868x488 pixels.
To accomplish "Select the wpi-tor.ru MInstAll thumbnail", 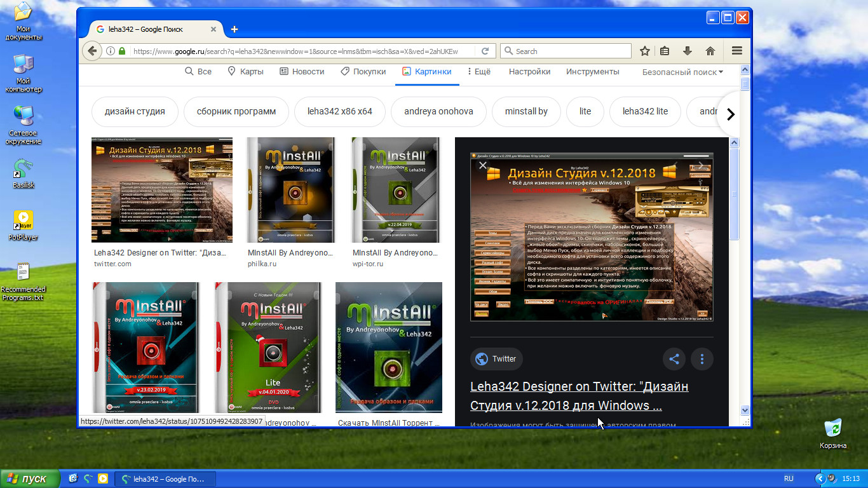I will point(396,190).
